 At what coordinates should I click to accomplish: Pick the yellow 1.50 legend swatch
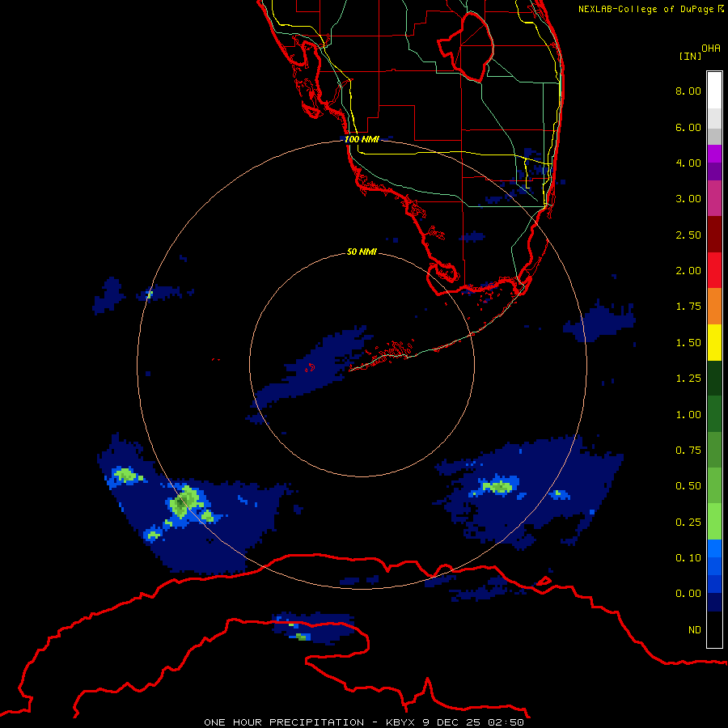tap(714, 342)
